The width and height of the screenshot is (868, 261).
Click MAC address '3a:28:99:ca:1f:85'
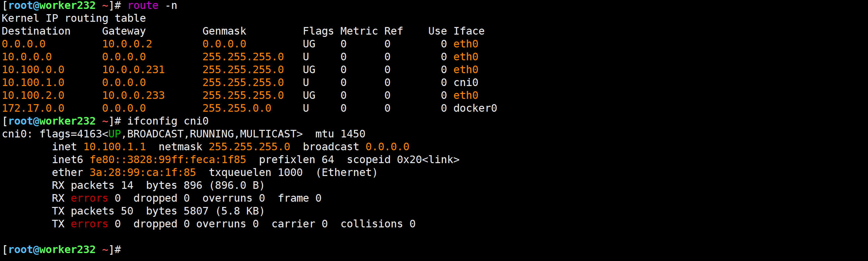click(x=143, y=173)
